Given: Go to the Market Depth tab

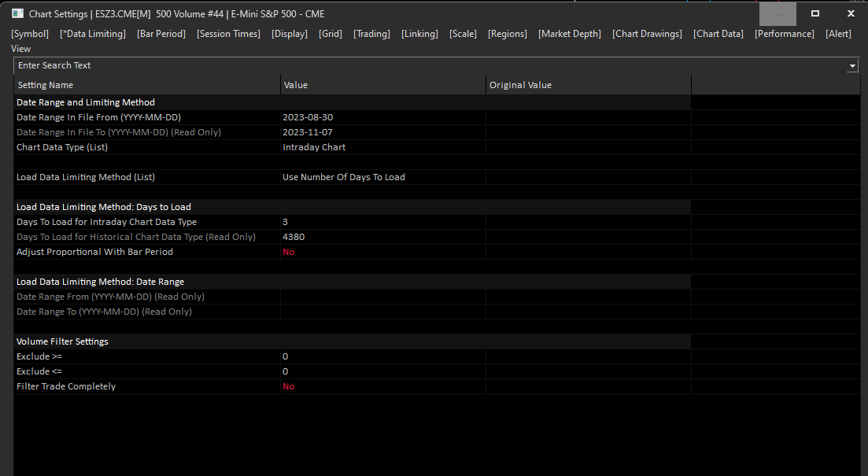Looking at the screenshot, I should click(x=570, y=34).
